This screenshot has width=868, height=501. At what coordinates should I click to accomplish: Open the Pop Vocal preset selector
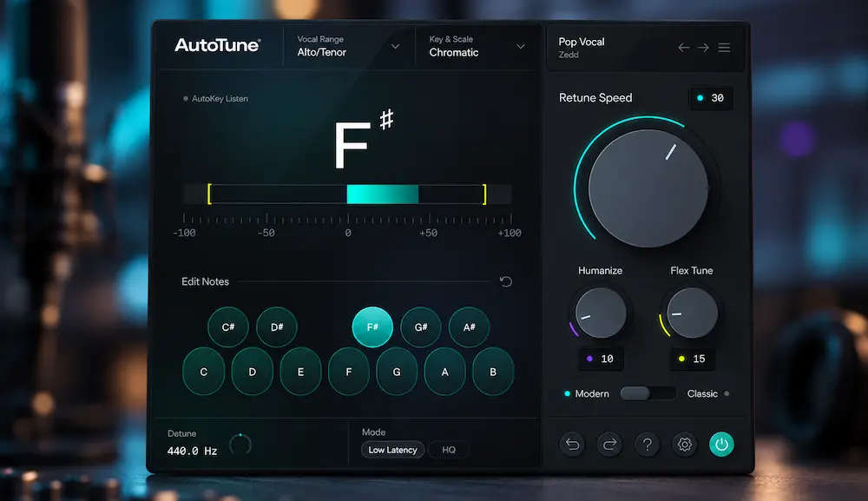coord(582,42)
